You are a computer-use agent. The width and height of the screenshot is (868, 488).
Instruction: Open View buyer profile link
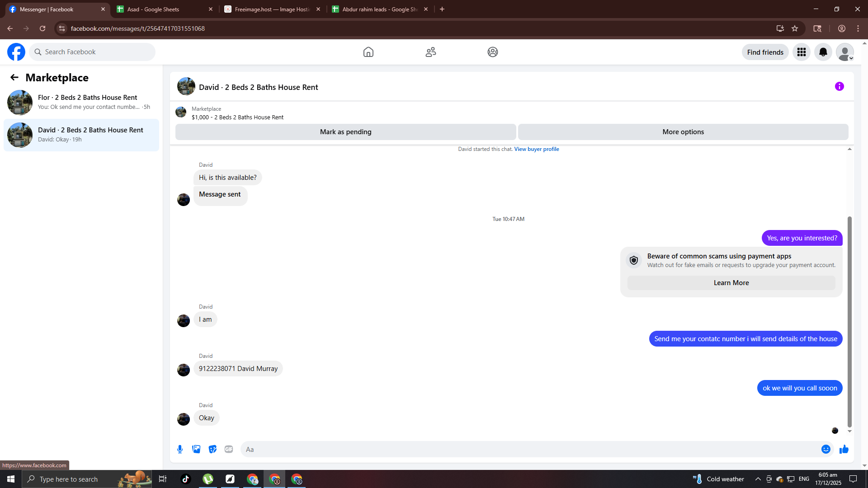536,149
